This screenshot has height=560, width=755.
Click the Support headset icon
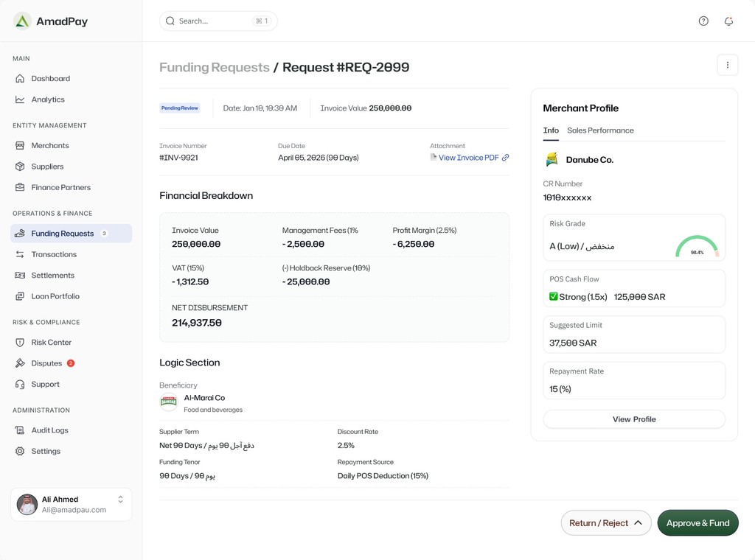(x=20, y=385)
